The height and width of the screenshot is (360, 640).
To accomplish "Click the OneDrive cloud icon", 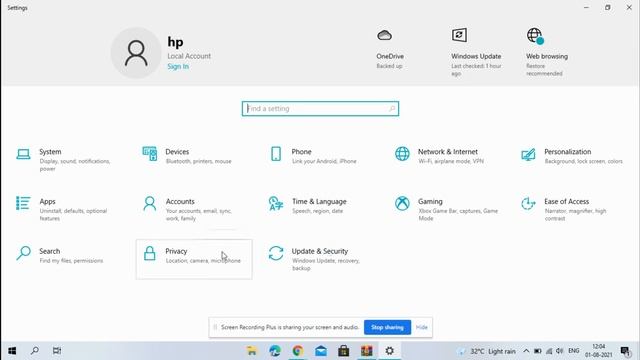I will (384, 36).
